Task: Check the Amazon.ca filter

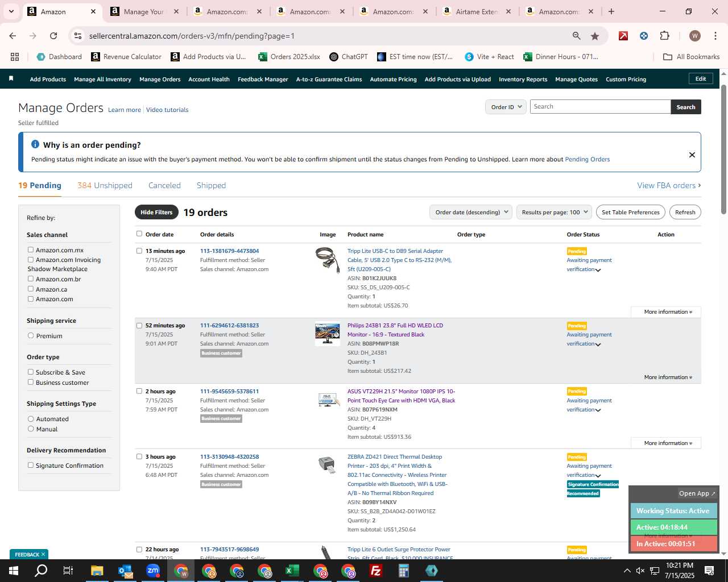Action: coord(31,289)
